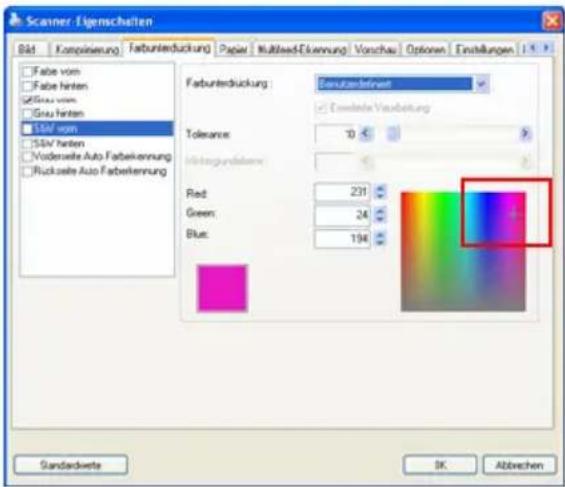Click the Blue value field
Image resolution: width=565 pixels, height=487 pixels.
point(342,238)
